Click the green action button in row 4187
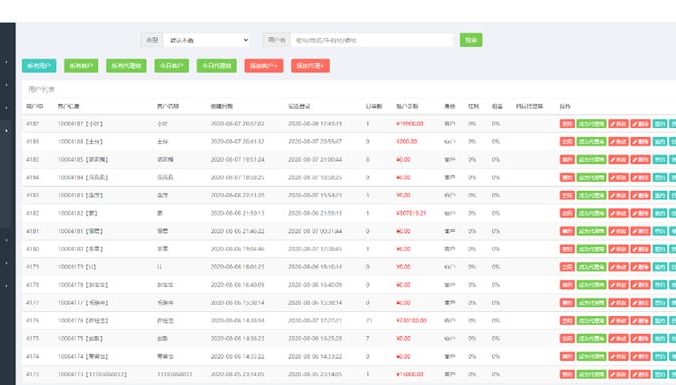This screenshot has height=385, width=676. coord(592,124)
